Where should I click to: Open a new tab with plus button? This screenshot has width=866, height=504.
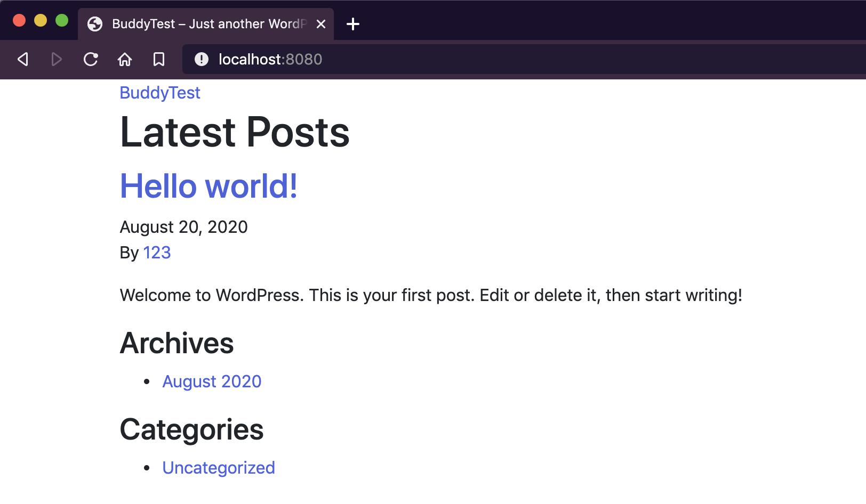coord(353,24)
